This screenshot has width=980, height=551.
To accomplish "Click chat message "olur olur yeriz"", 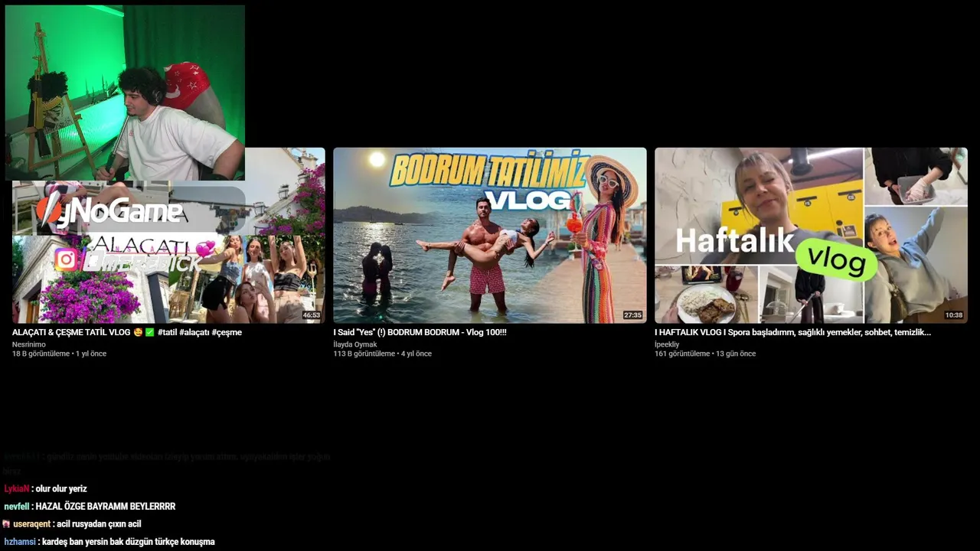I will click(x=61, y=489).
